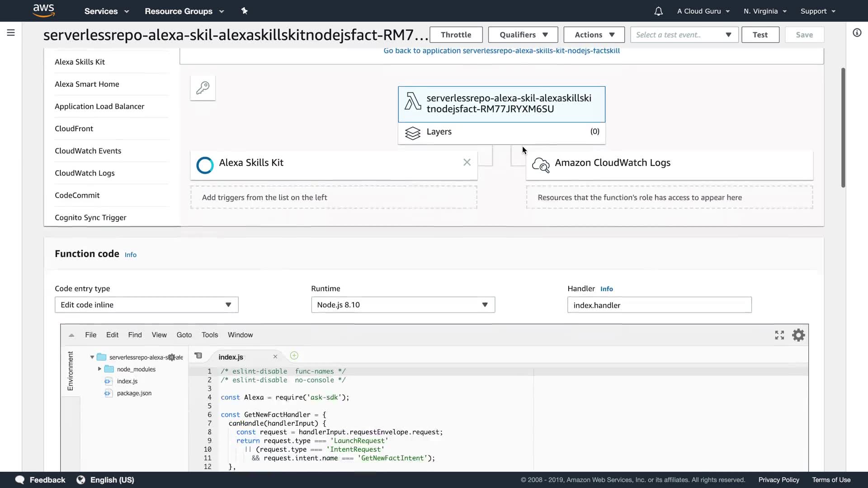Click the Throttle button
868x488 pixels.
(x=456, y=35)
